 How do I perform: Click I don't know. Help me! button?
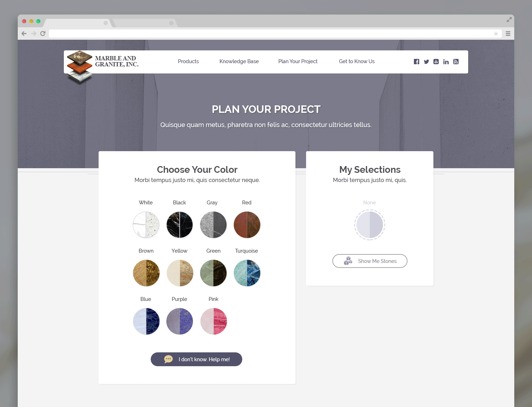(196, 359)
